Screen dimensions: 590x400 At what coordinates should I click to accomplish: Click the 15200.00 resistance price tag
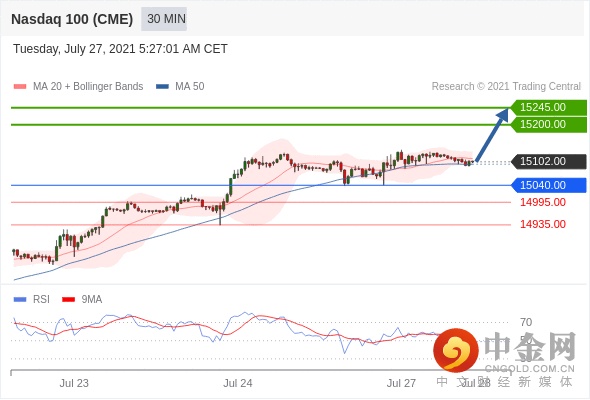549,125
